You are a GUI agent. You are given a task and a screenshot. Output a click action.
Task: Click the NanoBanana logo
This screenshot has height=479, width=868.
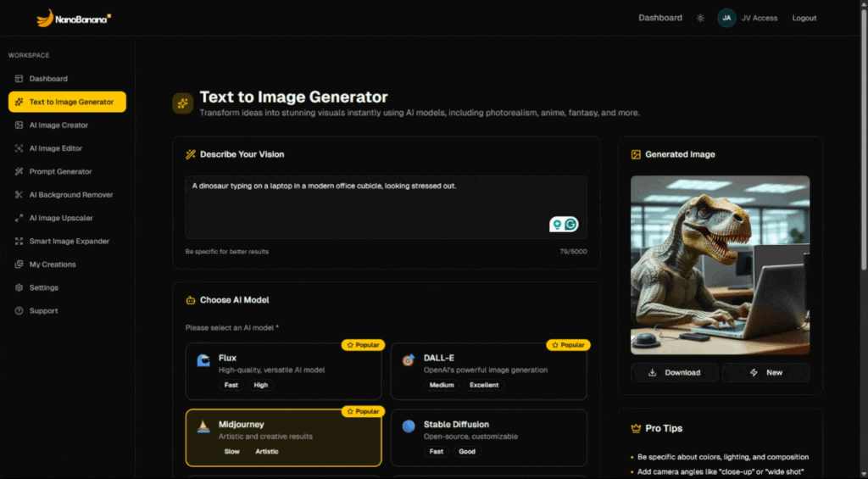click(74, 18)
